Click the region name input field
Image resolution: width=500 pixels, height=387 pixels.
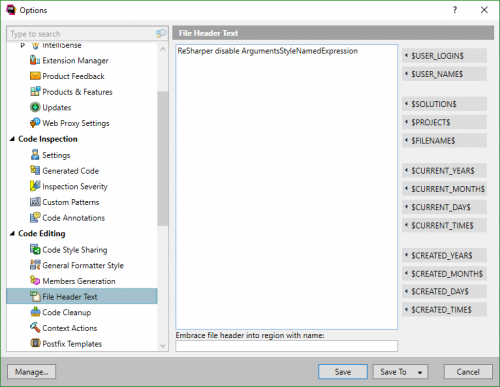pyautogui.click(x=287, y=346)
